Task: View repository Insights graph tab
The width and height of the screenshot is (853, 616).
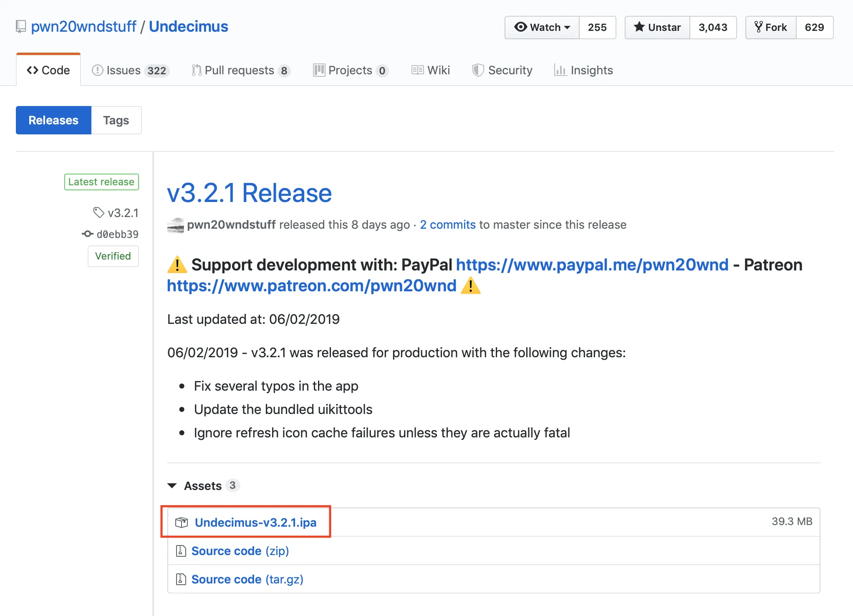Action: click(583, 70)
